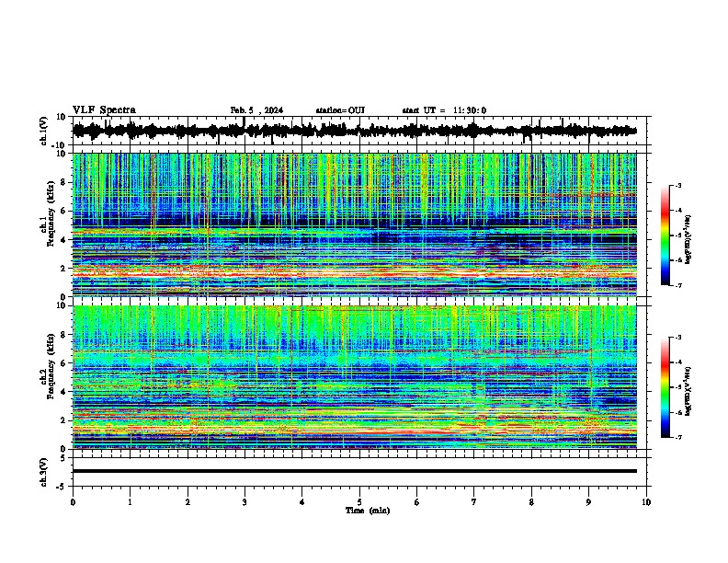Click the 'VLF Spectra' title text
The width and height of the screenshot is (728, 563).
[104, 110]
